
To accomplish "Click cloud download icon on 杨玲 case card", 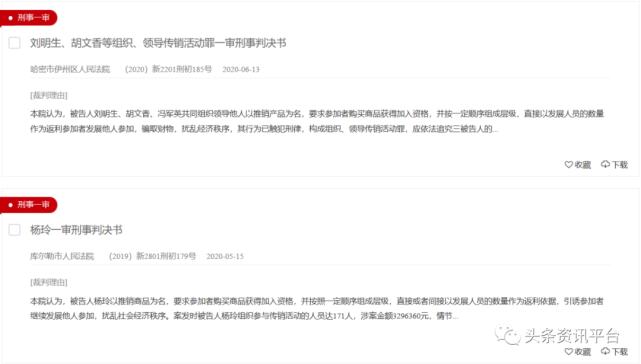I will point(605,351).
